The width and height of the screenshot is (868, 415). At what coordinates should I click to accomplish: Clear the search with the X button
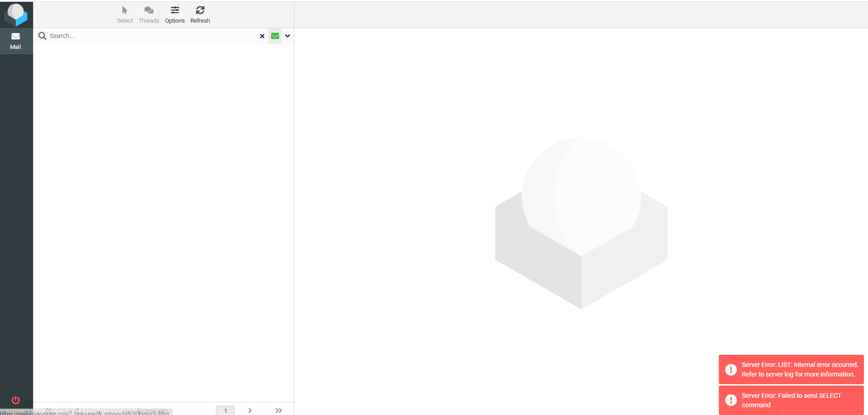pyautogui.click(x=262, y=36)
